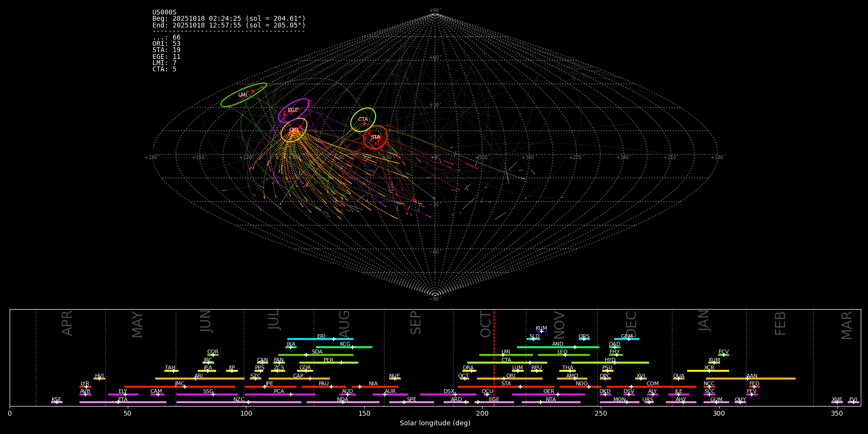Click the QUA shower label in the timeline
Image resolution: width=868 pixels, height=434 pixels.
[x=678, y=376]
